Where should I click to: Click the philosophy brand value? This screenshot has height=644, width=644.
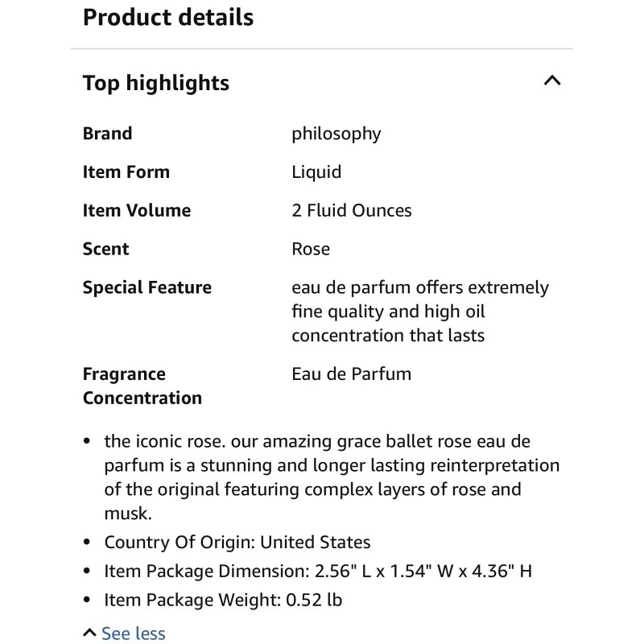[336, 134]
